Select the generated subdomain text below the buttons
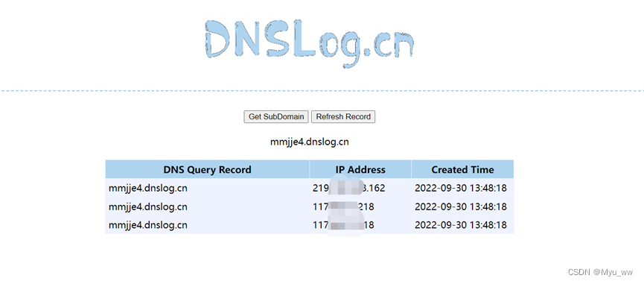The height and width of the screenshot is (284, 644). point(310,142)
